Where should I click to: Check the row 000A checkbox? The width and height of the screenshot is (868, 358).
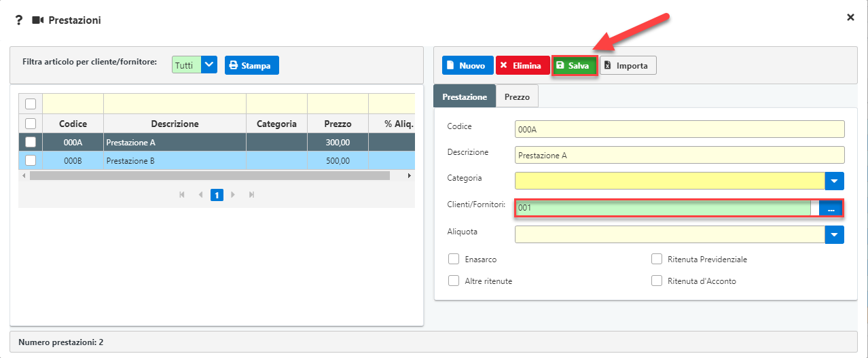pyautogui.click(x=30, y=142)
